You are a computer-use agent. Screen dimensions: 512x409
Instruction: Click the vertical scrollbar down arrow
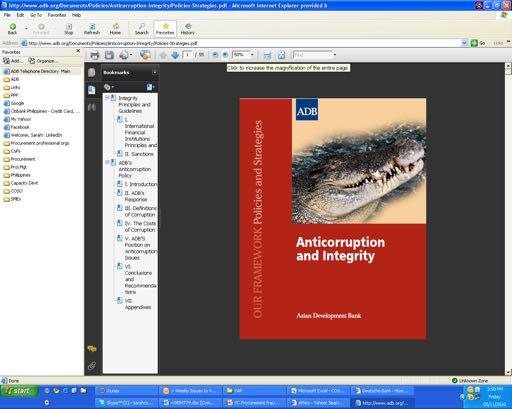(509, 372)
